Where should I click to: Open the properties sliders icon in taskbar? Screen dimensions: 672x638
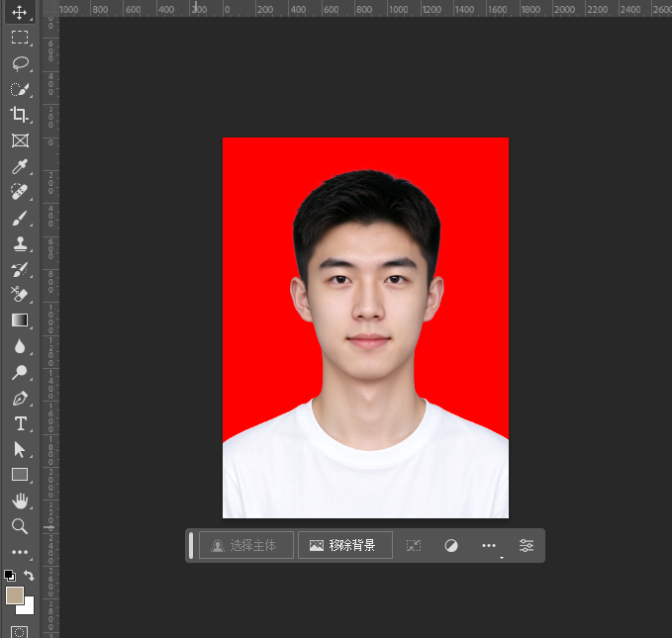coord(527,545)
